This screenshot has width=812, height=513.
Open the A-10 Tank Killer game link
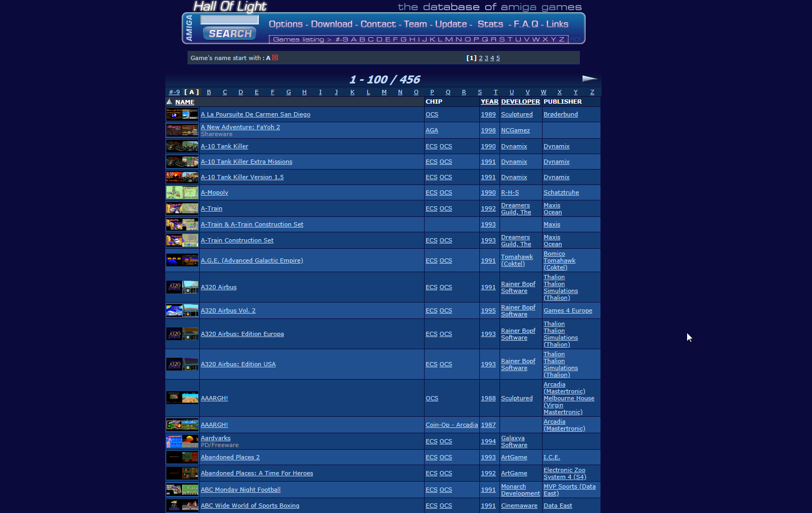tap(224, 146)
